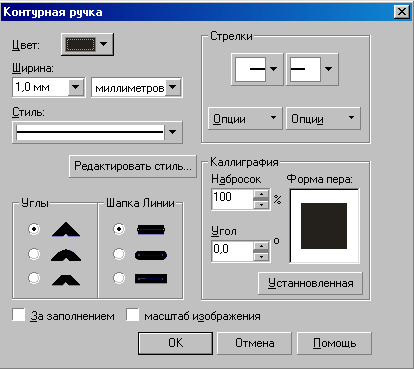The image size is (414, 369).
Task: Increase Угол value with up arrow
Action: (261, 246)
